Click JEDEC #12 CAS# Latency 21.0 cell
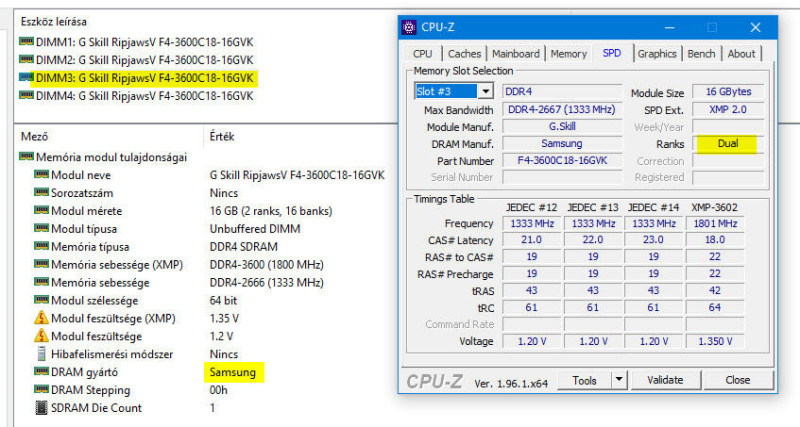 532,240
